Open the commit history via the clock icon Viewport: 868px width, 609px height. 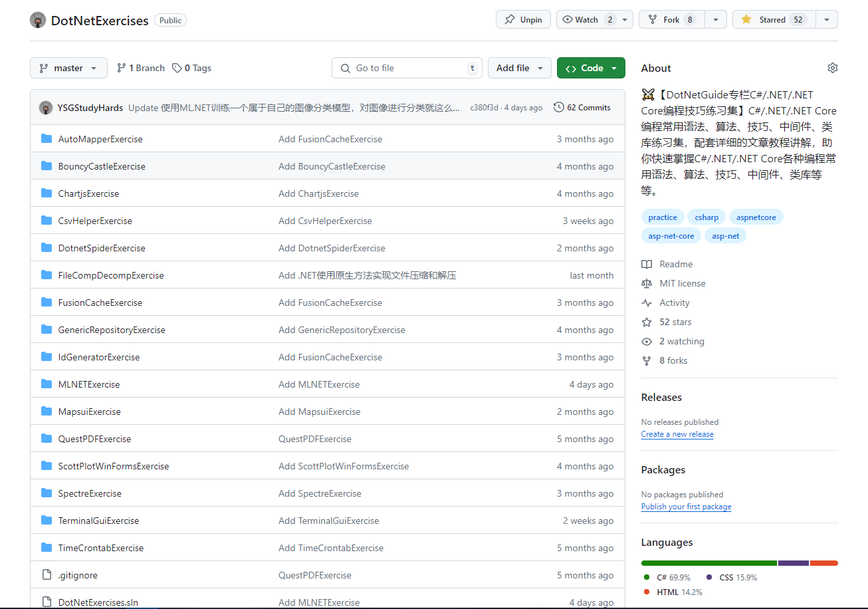(x=558, y=107)
